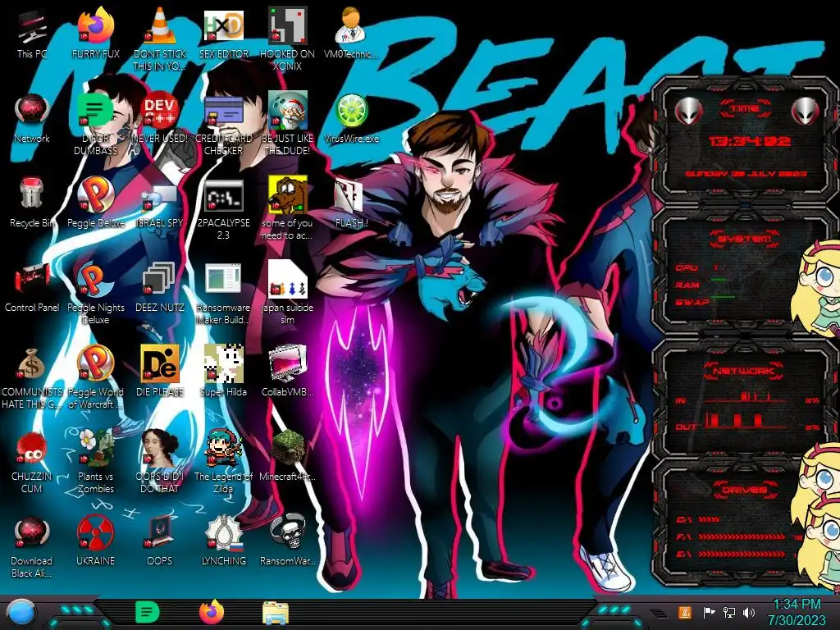
Task: Click the orange Java tray icon
Action: 685,612
